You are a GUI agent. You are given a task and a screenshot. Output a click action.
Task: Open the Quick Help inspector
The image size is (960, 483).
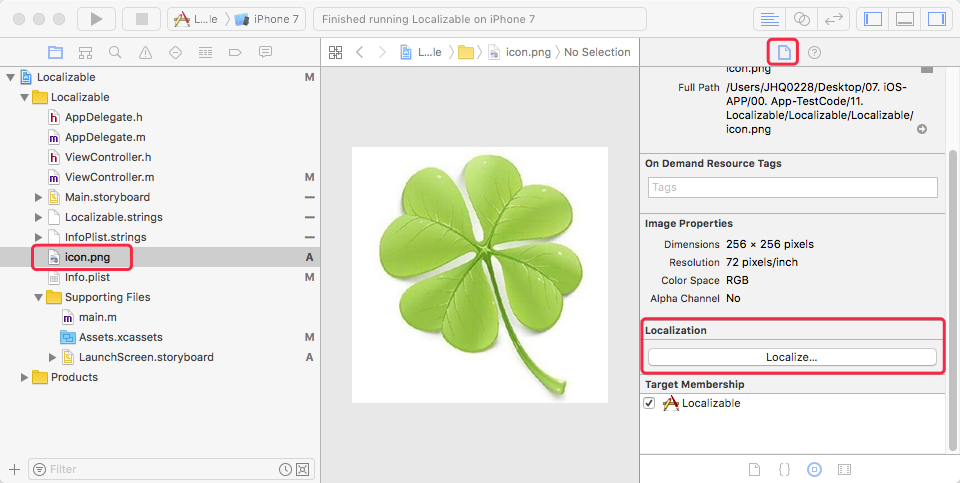(x=815, y=53)
